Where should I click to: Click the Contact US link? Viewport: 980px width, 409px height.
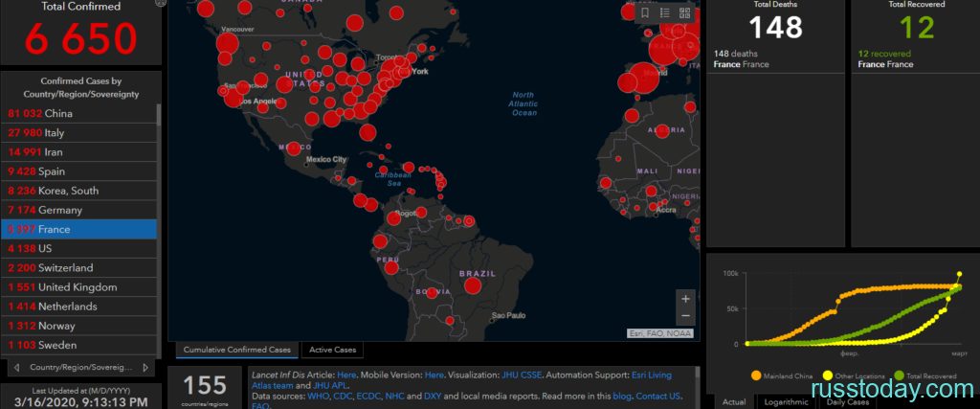pos(658,396)
